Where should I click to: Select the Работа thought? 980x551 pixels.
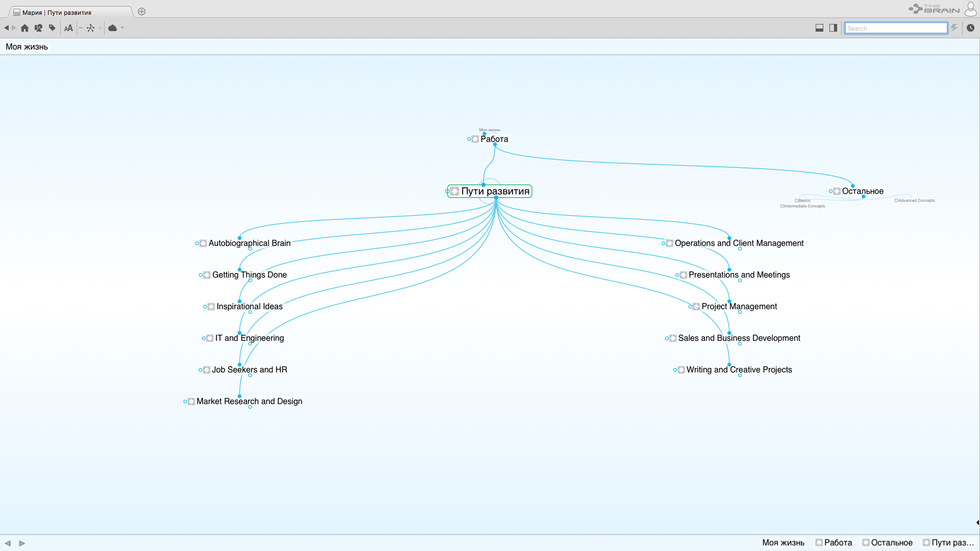[494, 139]
